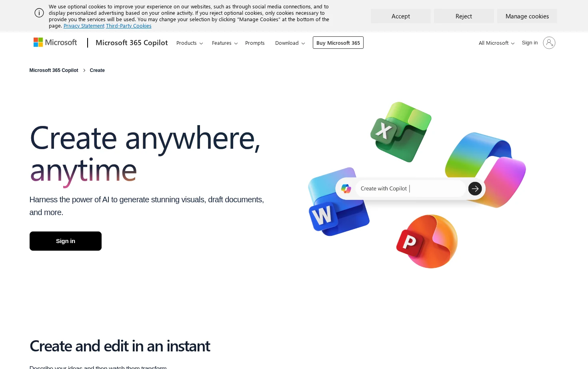This screenshot has width=588, height=369.
Task: Submit prompt with arrow button
Action: 475,189
